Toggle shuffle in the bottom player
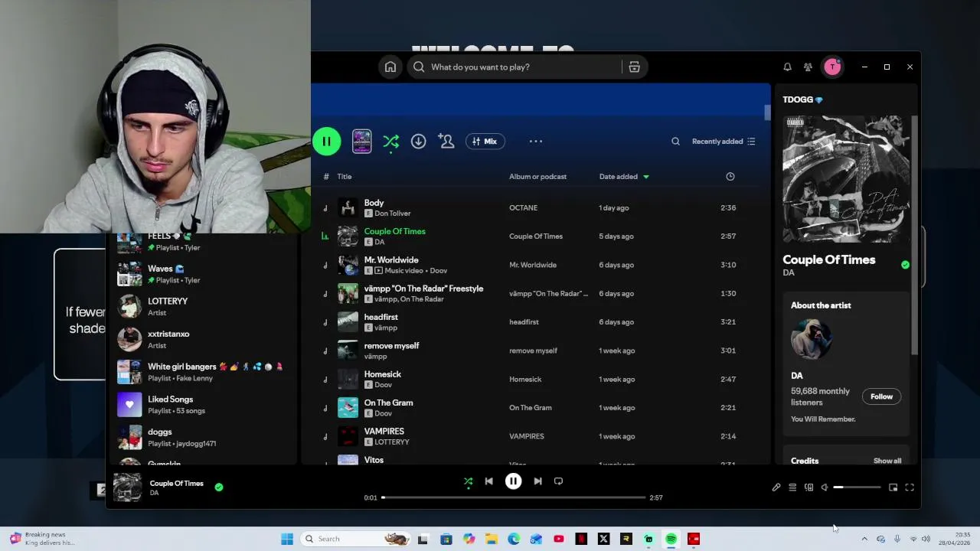 (468, 481)
